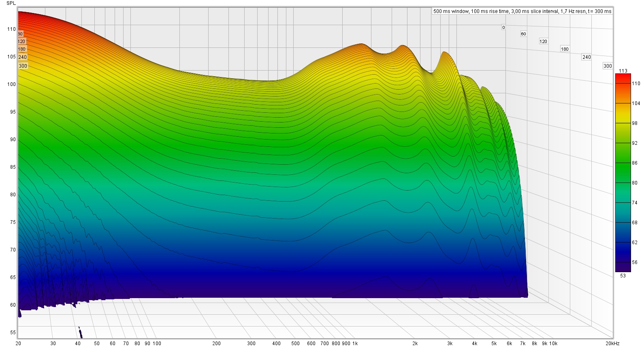Select the 65 label on the SPL axis

click(13, 277)
